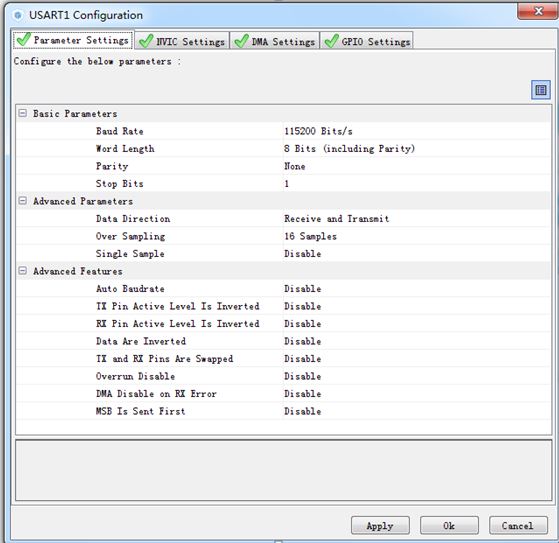Click the Advanced Parameters heading text
The width and height of the screenshot is (559, 543).
click(x=83, y=201)
